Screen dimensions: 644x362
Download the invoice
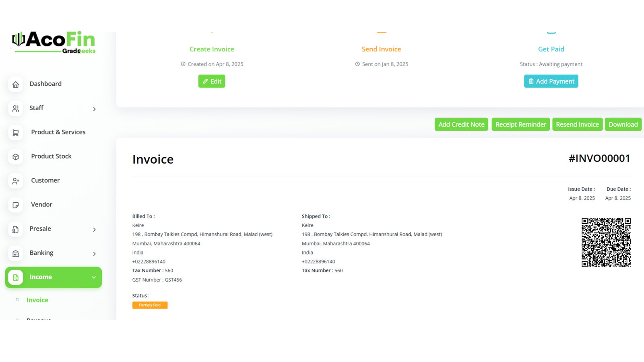pos(623,124)
